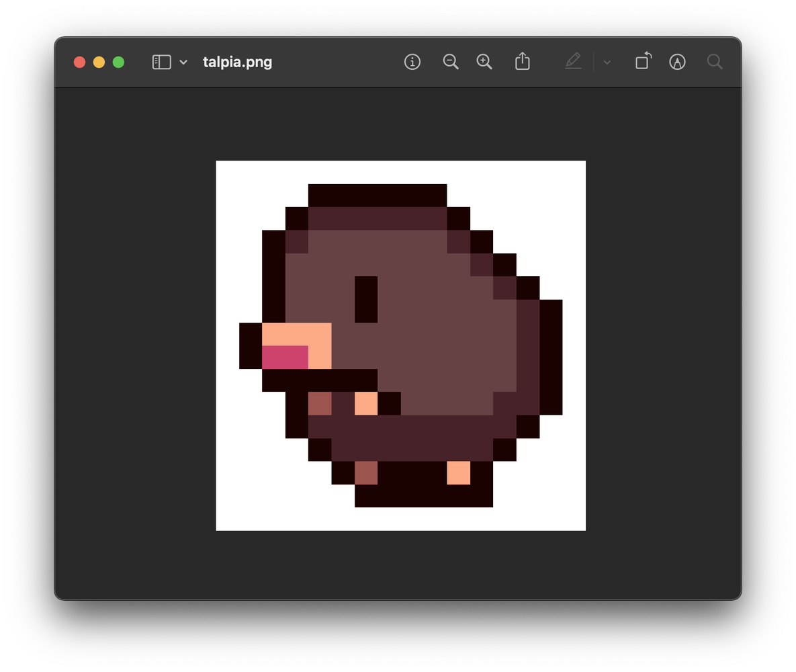Make the Preview window full screen
Image resolution: width=796 pixels, height=672 pixels.
pos(118,62)
